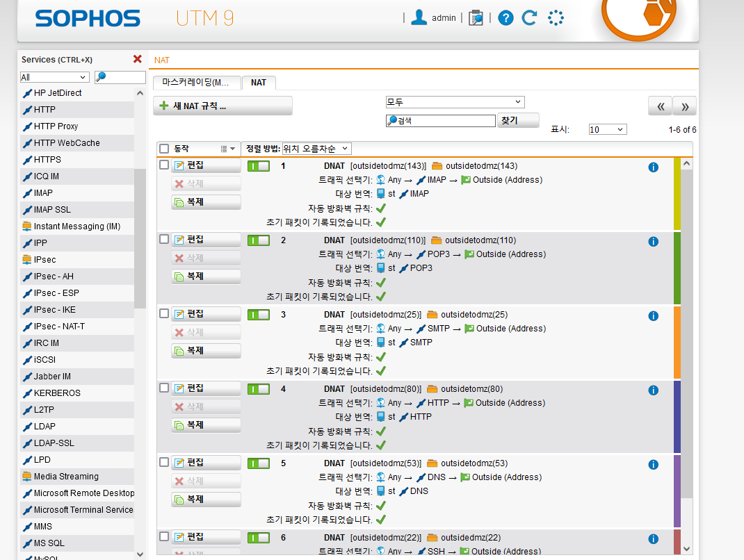
Task: Click the orange color bar of rule 3
Action: tap(677, 343)
